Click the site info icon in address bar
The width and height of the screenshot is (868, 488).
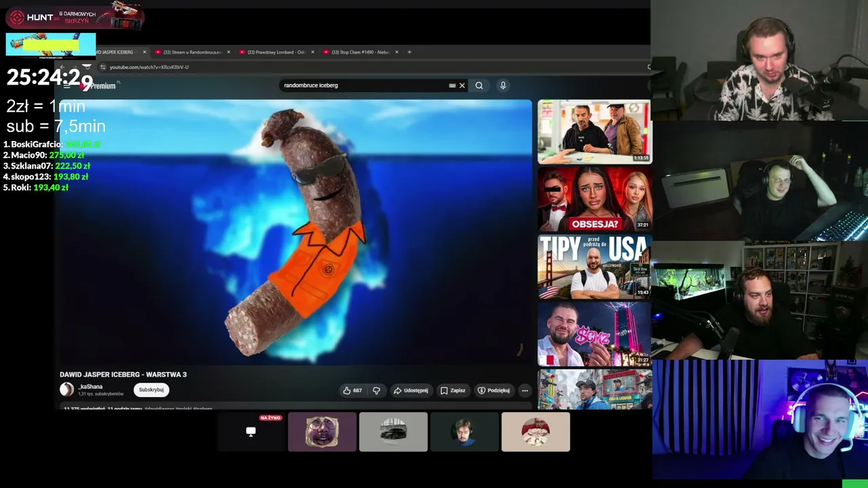pyautogui.click(x=102, y=67)
